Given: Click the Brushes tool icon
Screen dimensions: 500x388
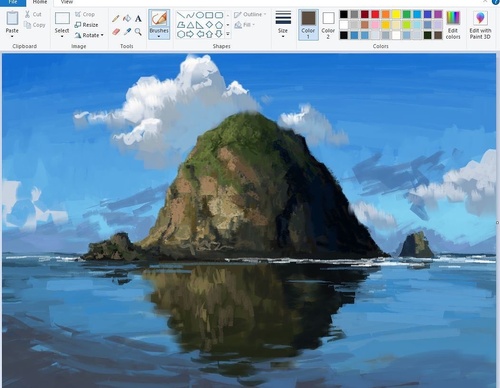Looking at the screenshot, I should coord(159,19).
